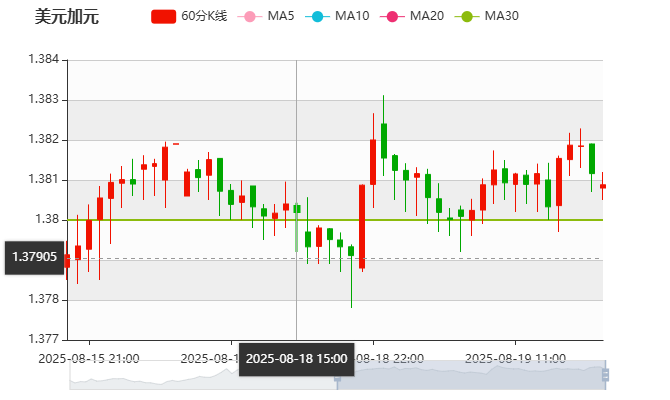670x400 pixels.
Task: Click the 1.377 y-axis label
Action: click(44, 339)
